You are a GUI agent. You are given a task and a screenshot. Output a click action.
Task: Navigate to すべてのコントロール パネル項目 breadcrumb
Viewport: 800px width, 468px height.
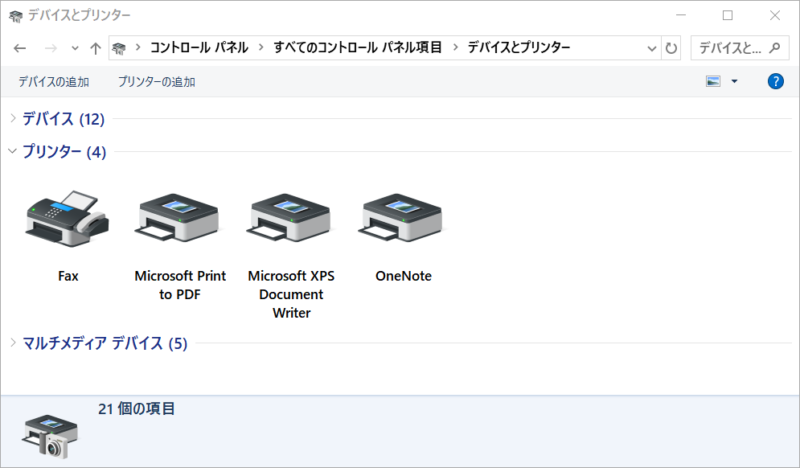tap(357, 48)
